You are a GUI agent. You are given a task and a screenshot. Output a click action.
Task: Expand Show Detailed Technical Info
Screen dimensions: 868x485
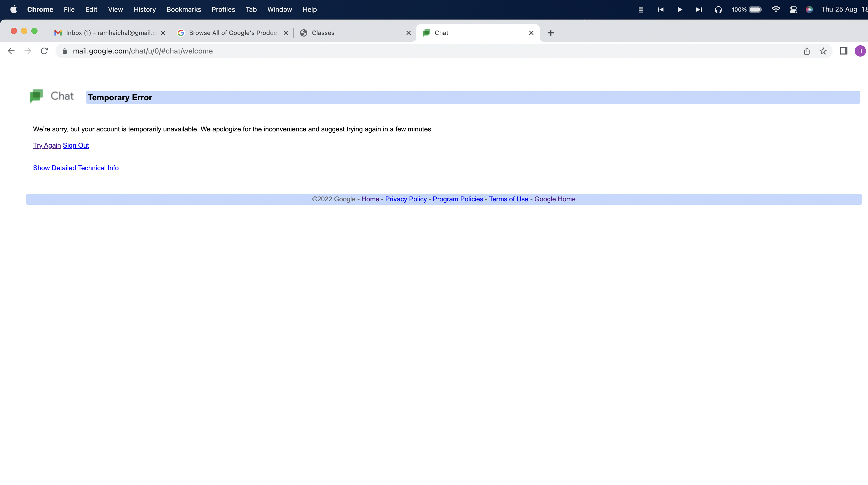pyautogui.click(x=76, y=168)
